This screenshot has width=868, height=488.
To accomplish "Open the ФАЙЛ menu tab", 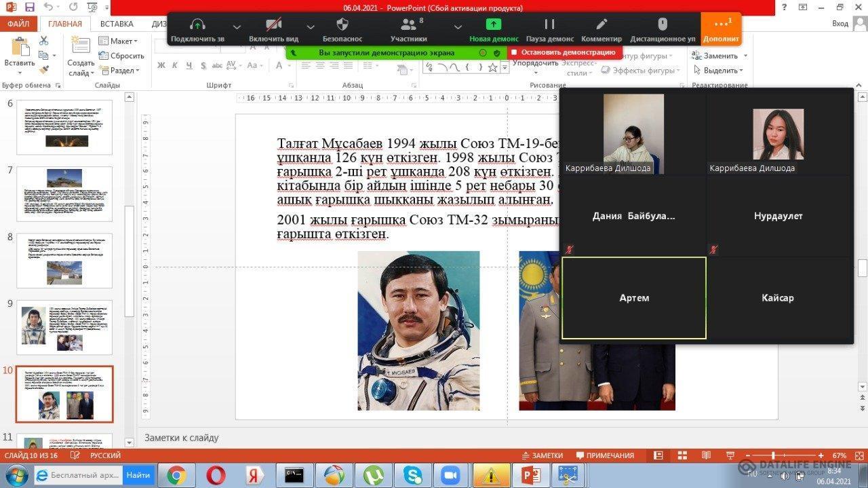I will 18,24.
